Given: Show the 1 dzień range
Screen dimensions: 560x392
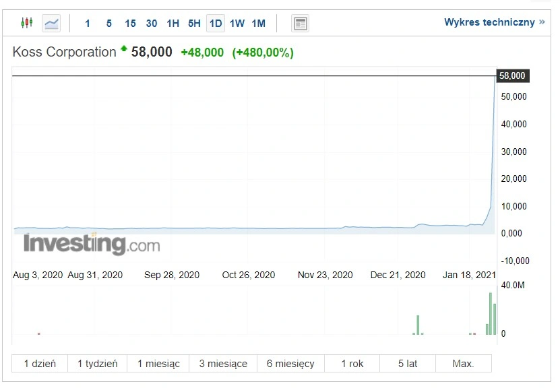Looking at the screenshot, I should [x=40, y=364].
